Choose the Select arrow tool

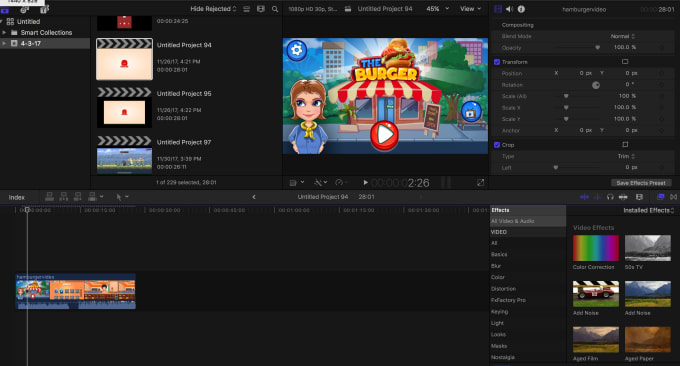click(119, 197)
